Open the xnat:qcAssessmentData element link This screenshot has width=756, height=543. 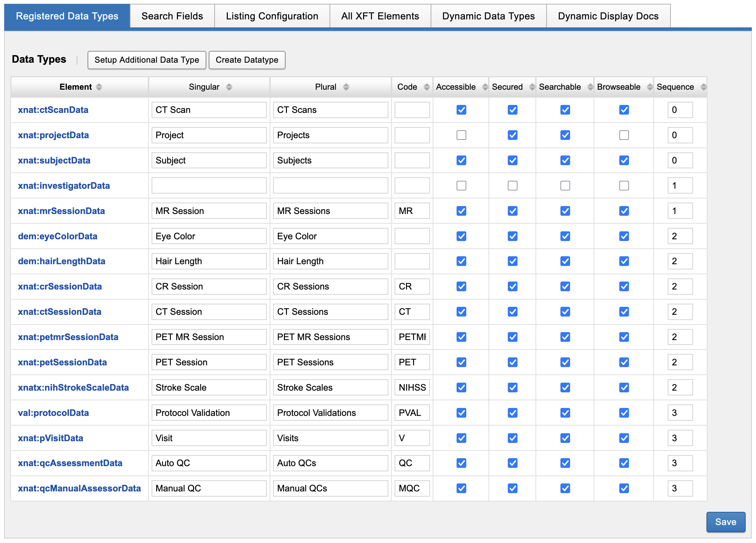point(70,463)
